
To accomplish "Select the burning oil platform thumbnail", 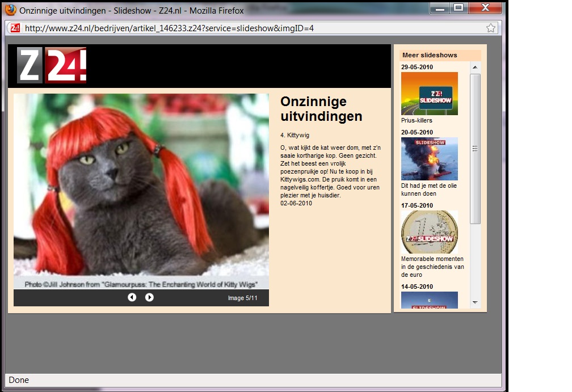I will tap(429, 158).
